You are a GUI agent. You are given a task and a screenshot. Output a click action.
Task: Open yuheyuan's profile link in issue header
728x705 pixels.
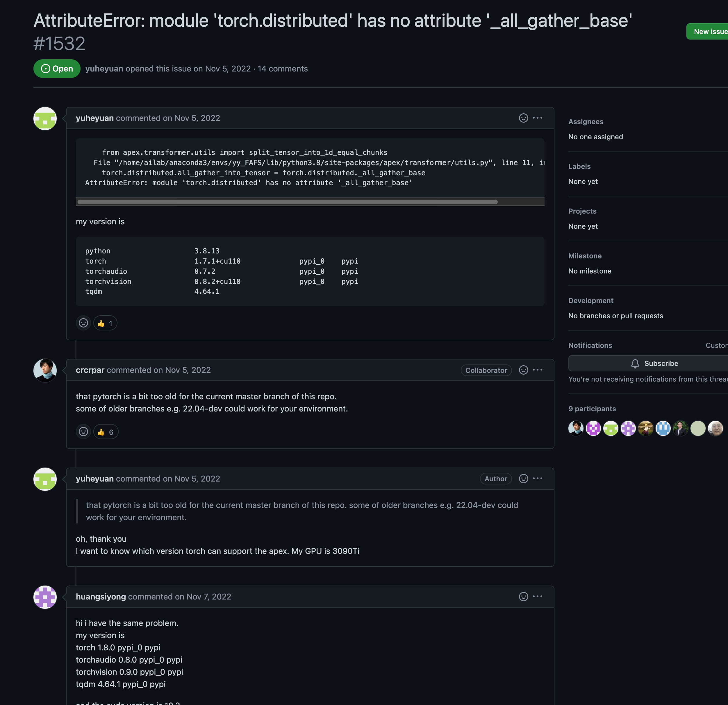point(104,69)
